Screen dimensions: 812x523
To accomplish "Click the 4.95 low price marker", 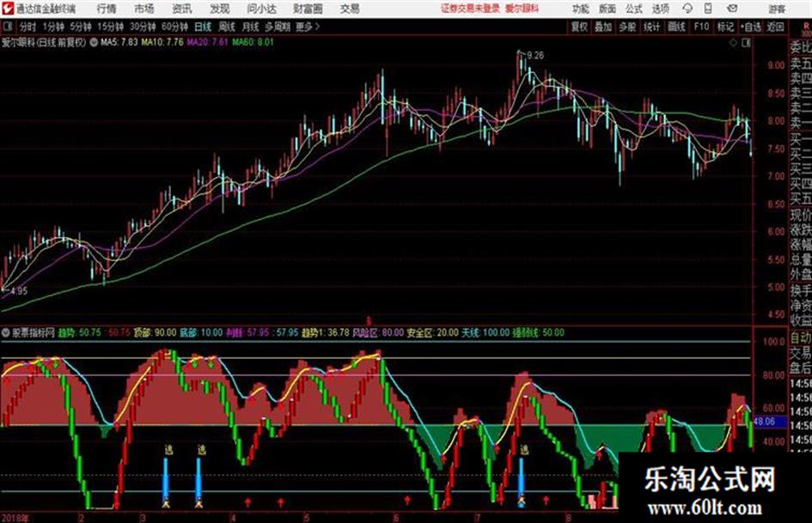I will coord(19,291).
